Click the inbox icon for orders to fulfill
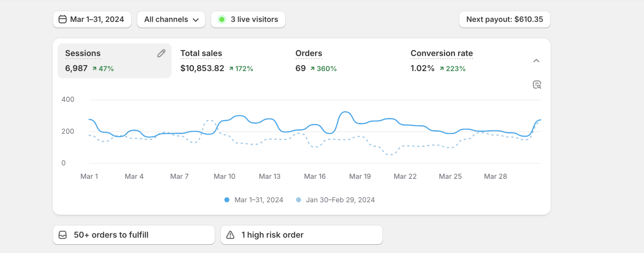 click(63, 235)
